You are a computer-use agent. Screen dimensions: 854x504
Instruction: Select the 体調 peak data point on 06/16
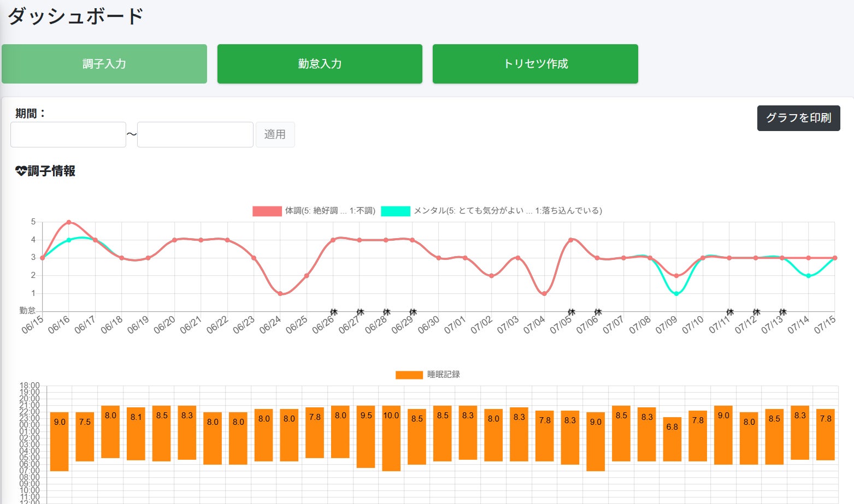69,222
